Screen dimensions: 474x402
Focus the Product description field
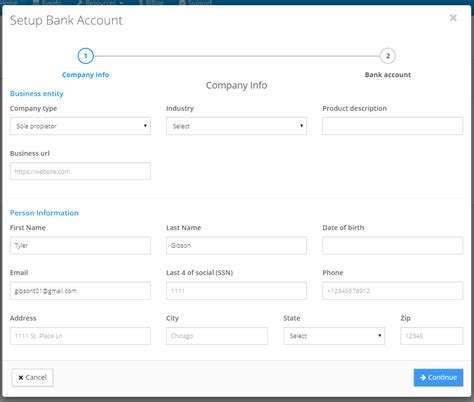tap(393, 126)
